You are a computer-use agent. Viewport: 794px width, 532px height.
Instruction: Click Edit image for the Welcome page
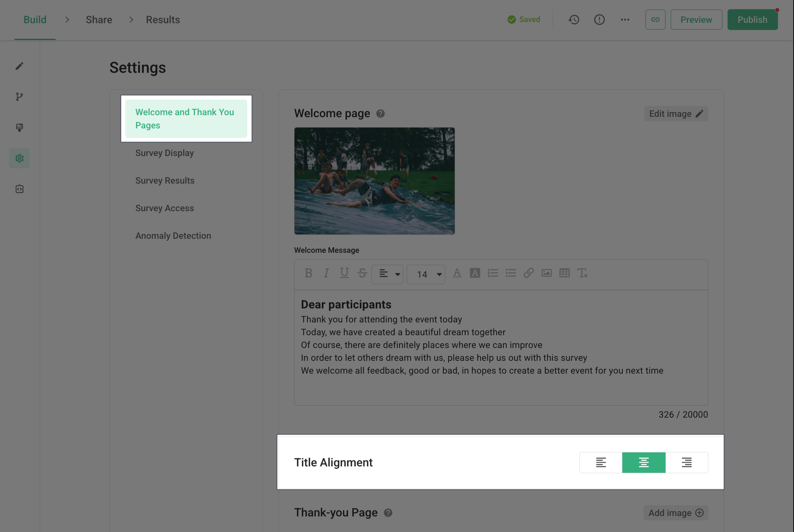(x=676, y=114)
